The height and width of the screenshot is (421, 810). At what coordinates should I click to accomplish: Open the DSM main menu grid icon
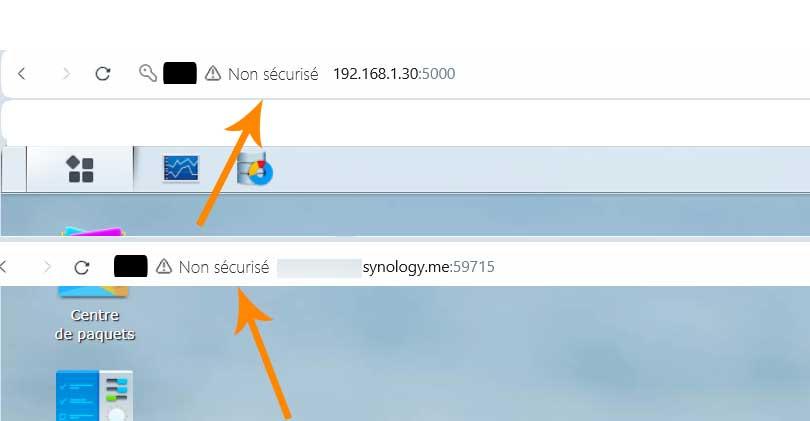click(x=81, y=169)
